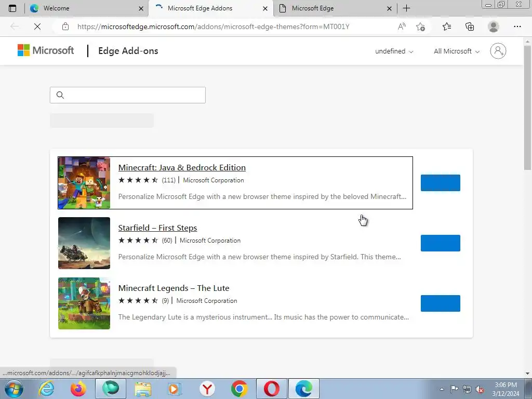Click the address bar URL
This screenshot has width=532, height=399.
[x=213, y=26]
